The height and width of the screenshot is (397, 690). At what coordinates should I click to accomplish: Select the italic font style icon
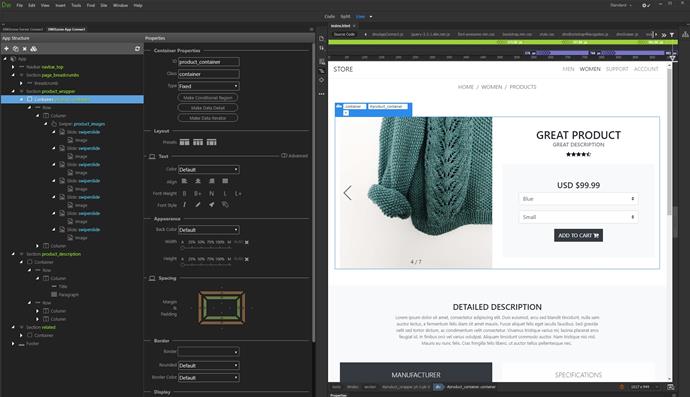pos(184,205)
